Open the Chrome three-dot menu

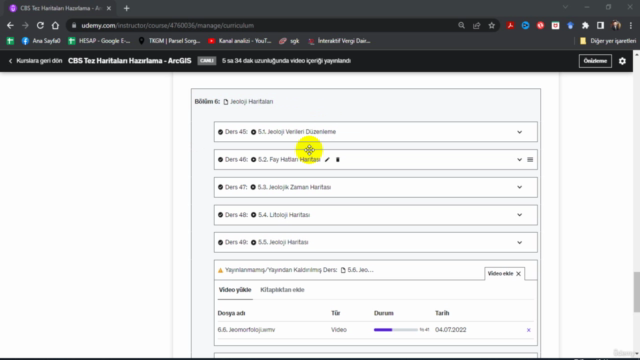[631, 25]
